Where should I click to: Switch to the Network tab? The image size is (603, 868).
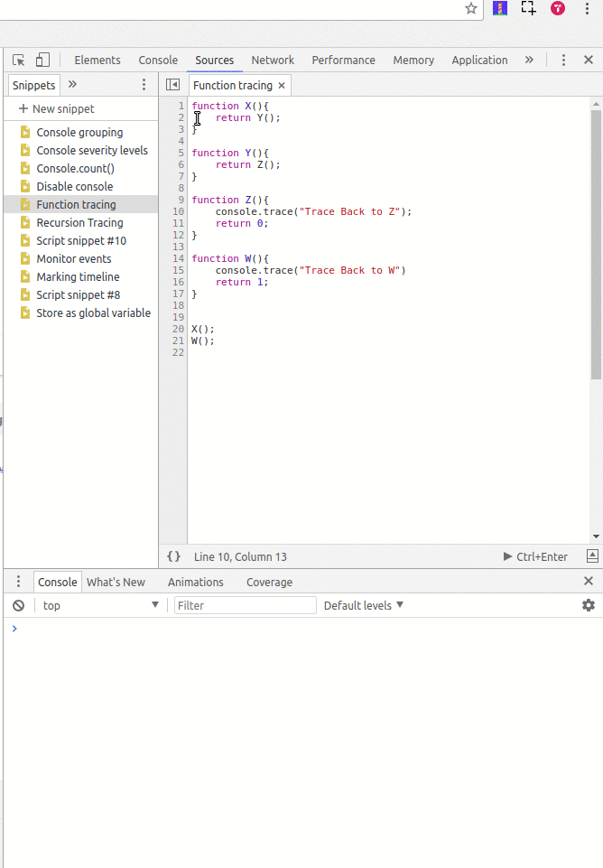click(273, 61)
